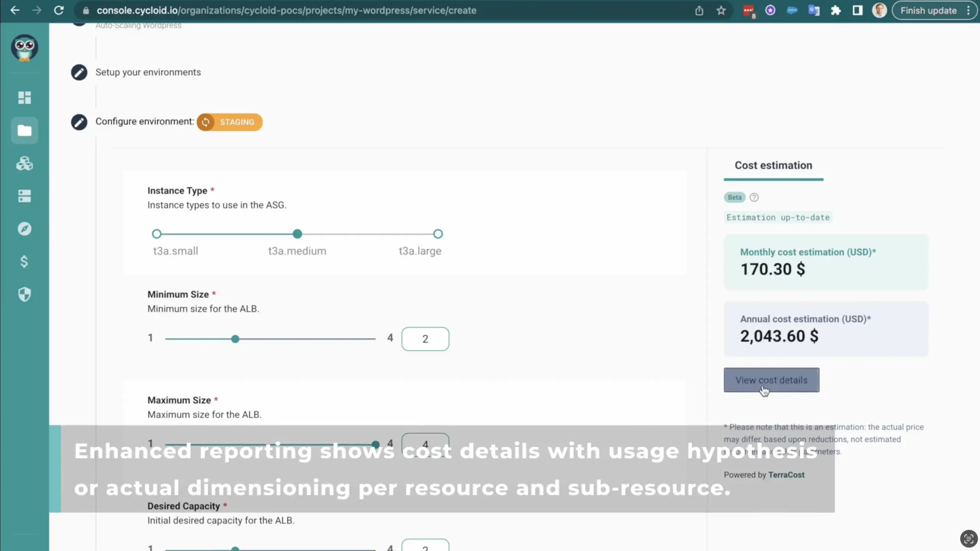Click the transcript icon at bottom right corner
The width and height of the screenshot is (980, 551).
tap(969, 539)
